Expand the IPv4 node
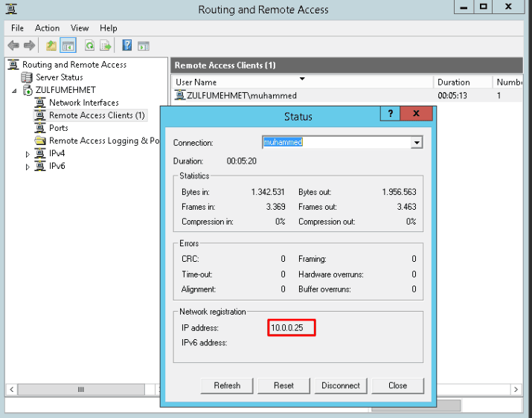The width and height of the screenshot is (532, 418). pyautogui.click(x=28, y=154)
